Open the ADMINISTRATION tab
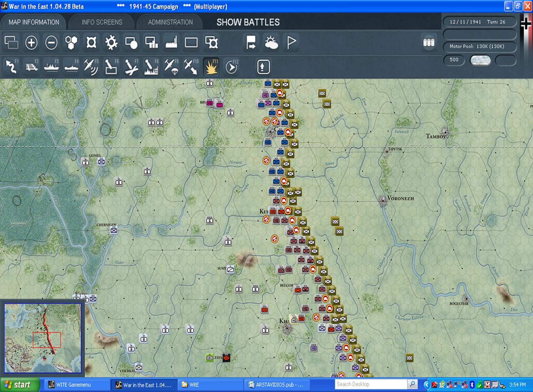This screenshot has height=392, width=533. pos(170,22)
